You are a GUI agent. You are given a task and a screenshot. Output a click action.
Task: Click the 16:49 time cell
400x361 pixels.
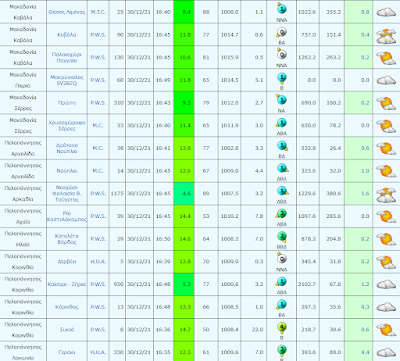click(163, 80)
